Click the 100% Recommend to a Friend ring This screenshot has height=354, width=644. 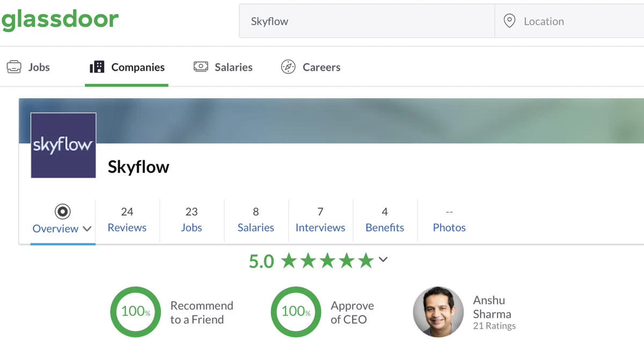tap(135, 312)
